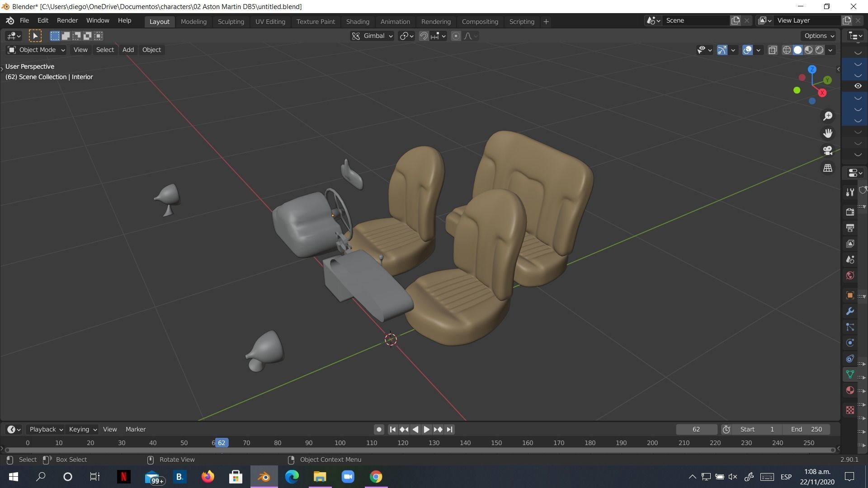The width and height of the screenshot is (868, 488).
Task: Open the Tool properties tab
Action: (850, 192)
